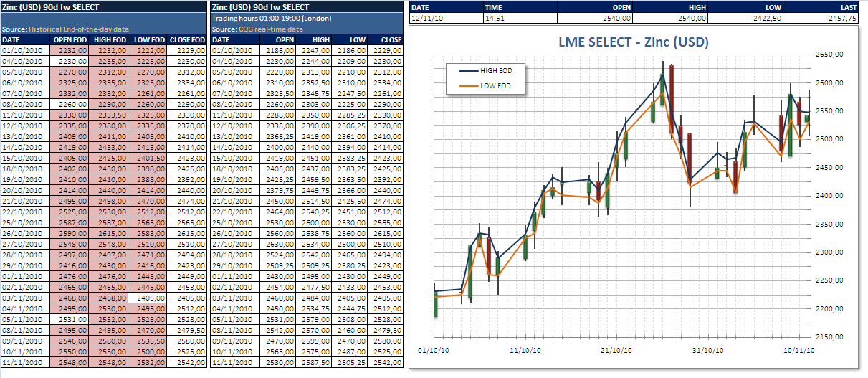Click the chart title LME SELECT - Zinc (USD)

click(x=633, y=42)
